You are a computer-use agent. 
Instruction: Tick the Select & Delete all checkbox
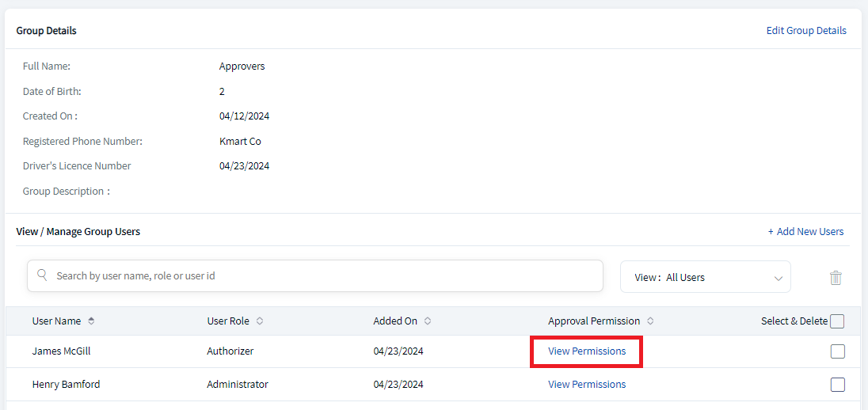(x=838, y=321)
